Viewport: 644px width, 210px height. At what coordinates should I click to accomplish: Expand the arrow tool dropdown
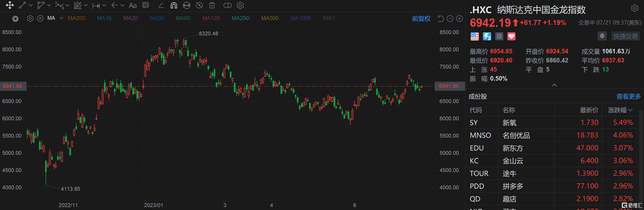click(123, 5)
